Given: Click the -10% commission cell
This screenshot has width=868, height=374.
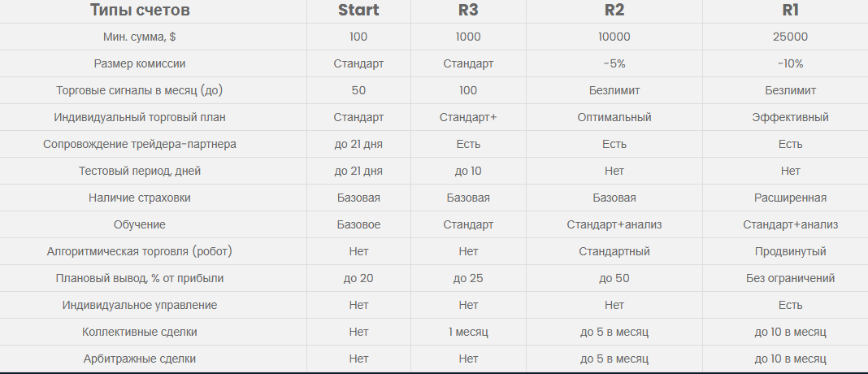Looking at the screenshot, I should pyautogui.click(x=790, y=63).
